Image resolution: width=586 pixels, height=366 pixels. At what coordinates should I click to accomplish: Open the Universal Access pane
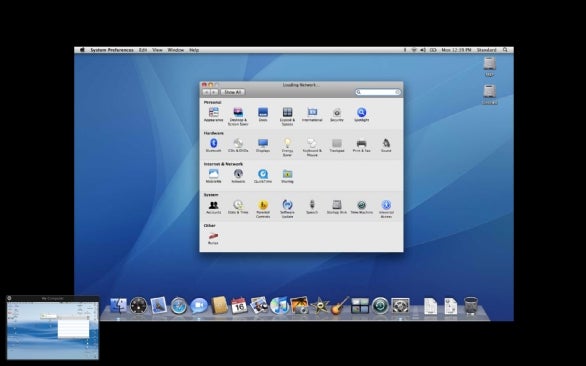tap(386, 209)
